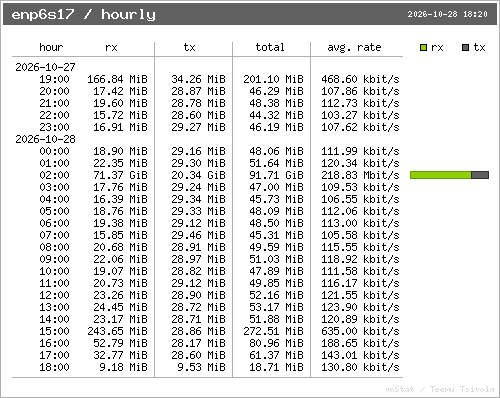Click the 00:00 hour label
Screen dimensions: 500x398
(x=54, y=151)
